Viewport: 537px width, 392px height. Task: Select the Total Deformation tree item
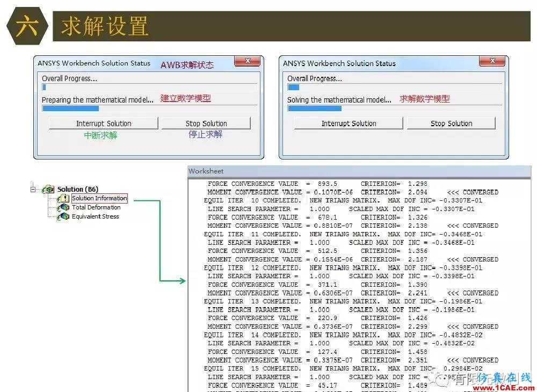point(96,207)
